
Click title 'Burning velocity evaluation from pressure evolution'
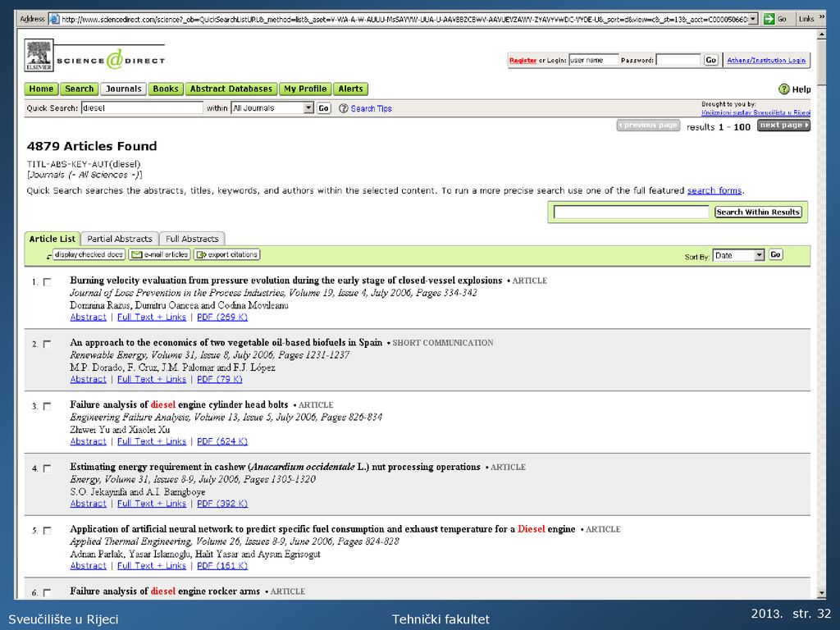pos(286,281)
